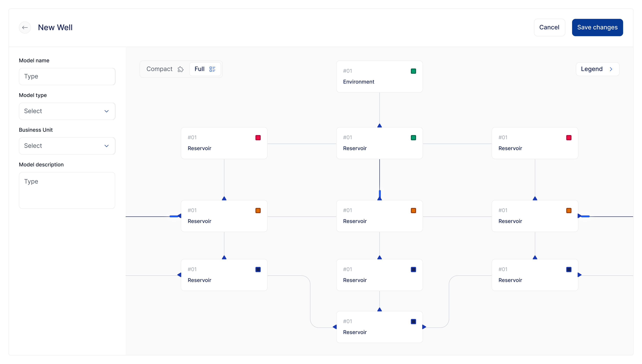
Task: Select the green Reservoir node below Environment
Action: [380, 143]
